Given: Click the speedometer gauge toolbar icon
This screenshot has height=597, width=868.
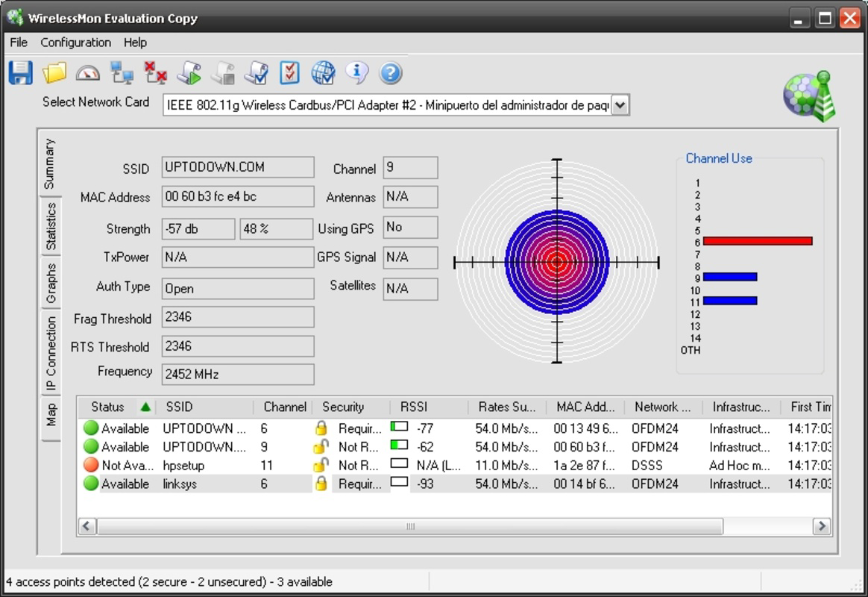Looking at the screenshot, I should click(88, 73).
